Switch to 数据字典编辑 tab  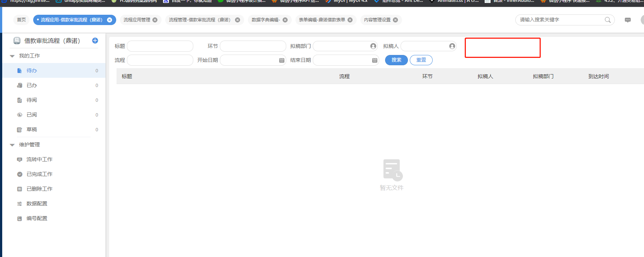point(266,20)
